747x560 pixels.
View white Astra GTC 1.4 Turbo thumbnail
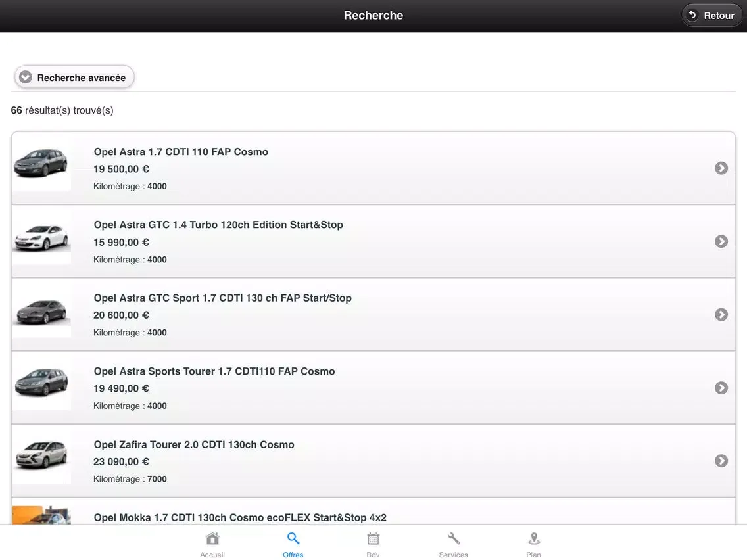click(x=42, y=237)
